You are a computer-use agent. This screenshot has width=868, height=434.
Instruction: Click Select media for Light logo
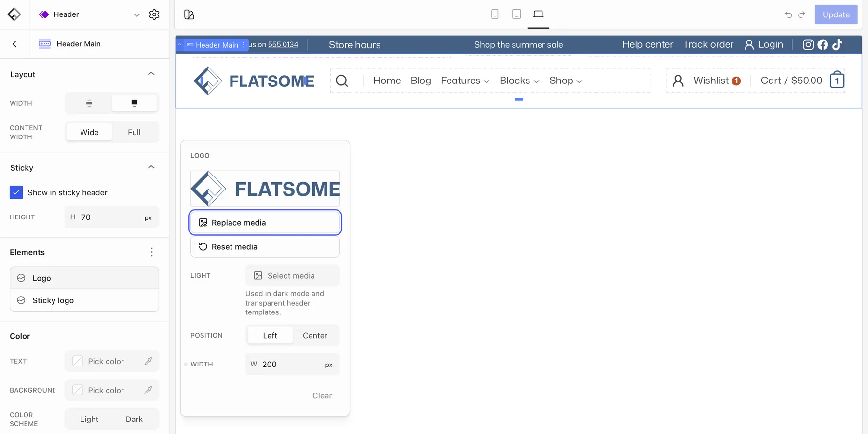[x=292, y=275]
